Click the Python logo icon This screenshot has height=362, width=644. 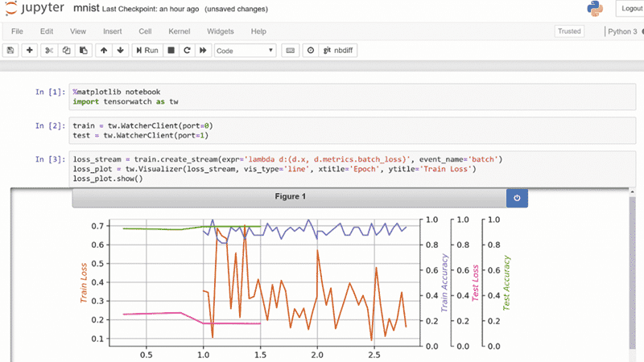(x=595, y=9)
